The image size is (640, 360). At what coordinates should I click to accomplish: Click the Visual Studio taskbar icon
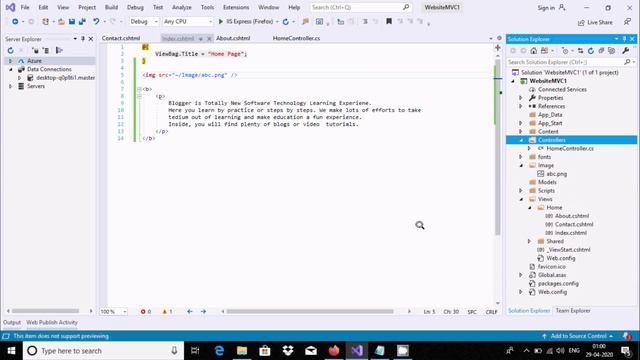tap(357, 351)
